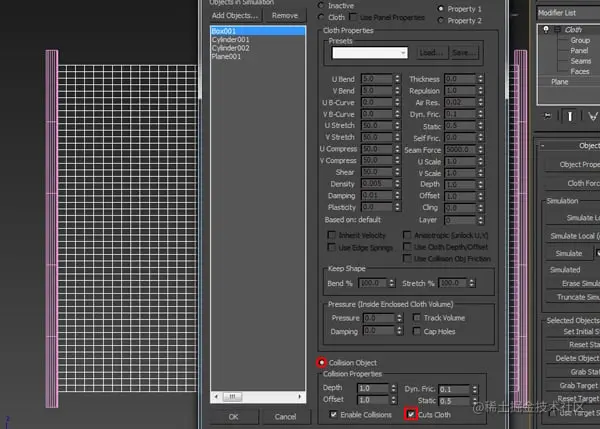
Task: Choose Property 1 radio option
Action: coord(440,8)
